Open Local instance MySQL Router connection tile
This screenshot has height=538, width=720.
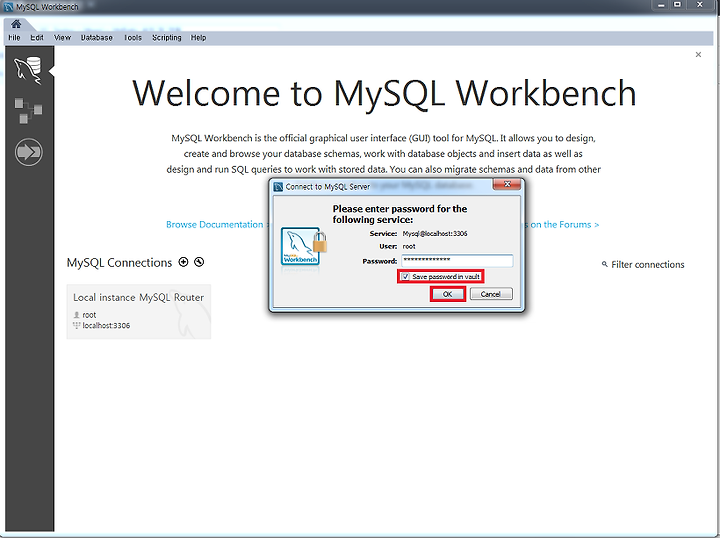[139, 312]
